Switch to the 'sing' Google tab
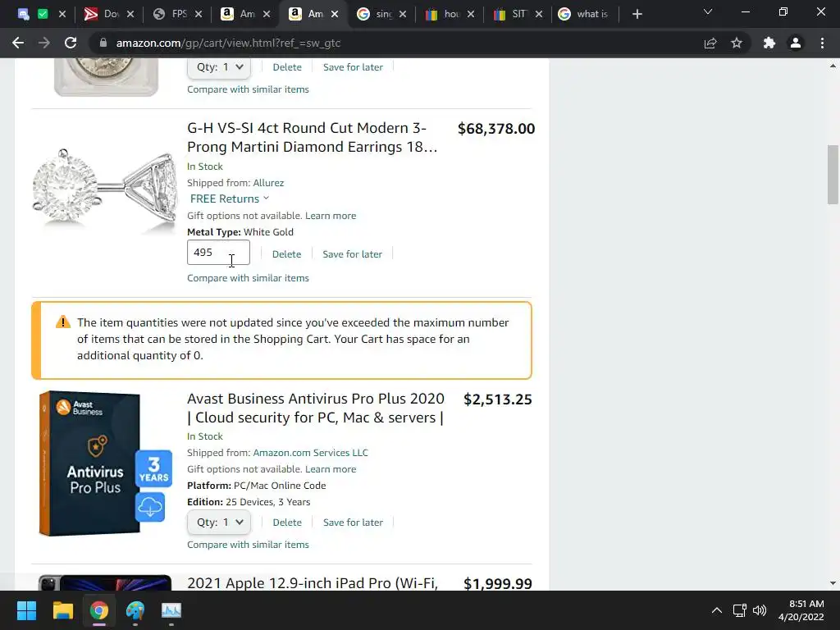The image size is (840, 630). pyautogui.click(x=374, y=14)
